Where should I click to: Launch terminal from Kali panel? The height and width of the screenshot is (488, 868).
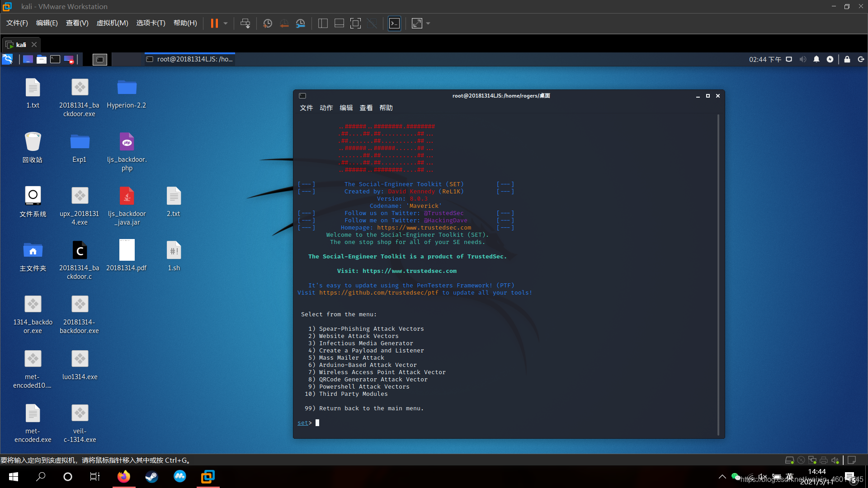(x=55, y=59)
